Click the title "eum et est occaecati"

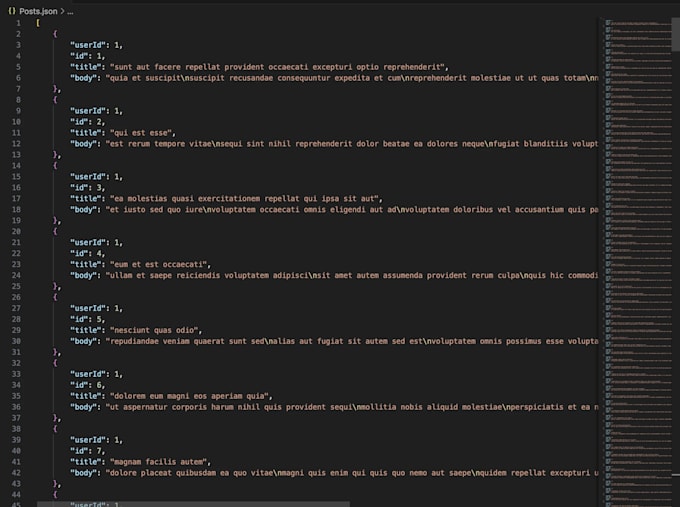158,265
